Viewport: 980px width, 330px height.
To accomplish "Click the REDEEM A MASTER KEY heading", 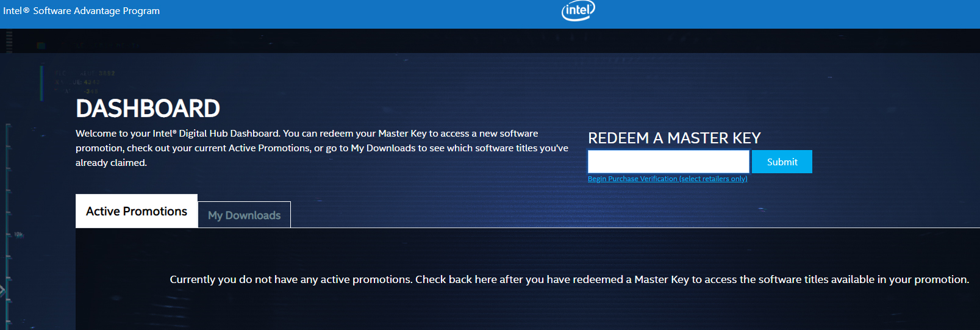I will (x=674, y=138).
